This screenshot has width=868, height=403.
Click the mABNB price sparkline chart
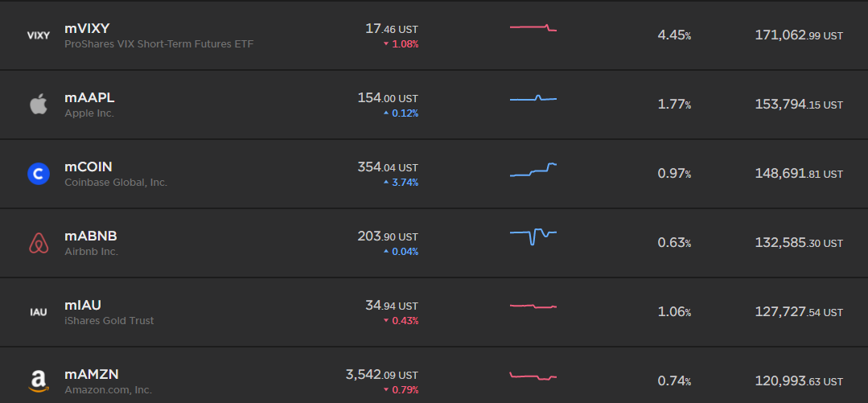pos(533,237)
